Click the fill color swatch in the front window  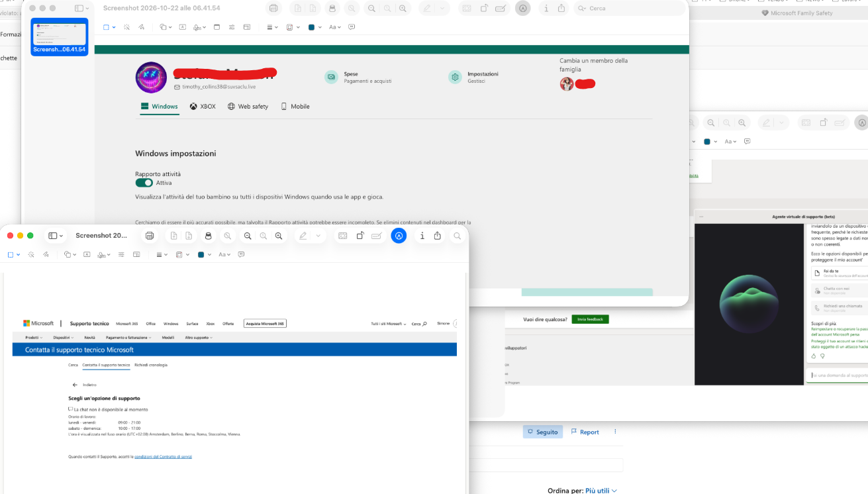pyautogui.click(x=201, y=254)
